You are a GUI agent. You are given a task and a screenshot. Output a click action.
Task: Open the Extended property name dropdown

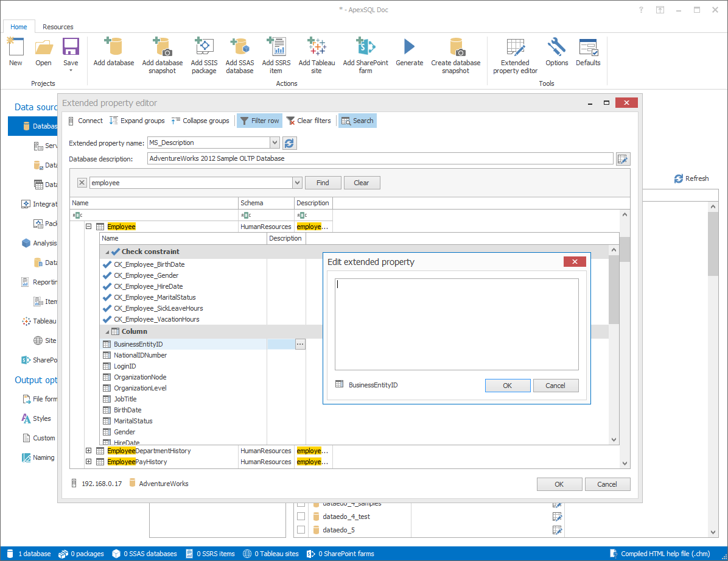tap(275, 143)
